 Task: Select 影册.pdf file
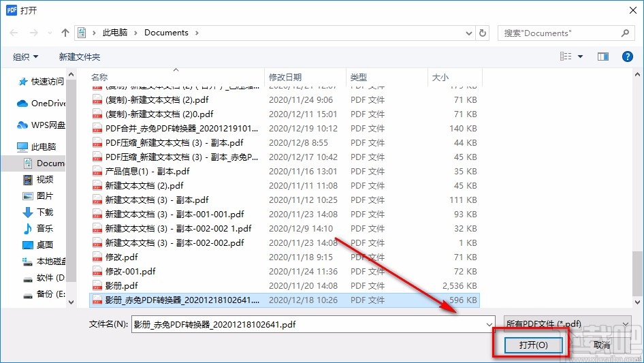point(284,286)
